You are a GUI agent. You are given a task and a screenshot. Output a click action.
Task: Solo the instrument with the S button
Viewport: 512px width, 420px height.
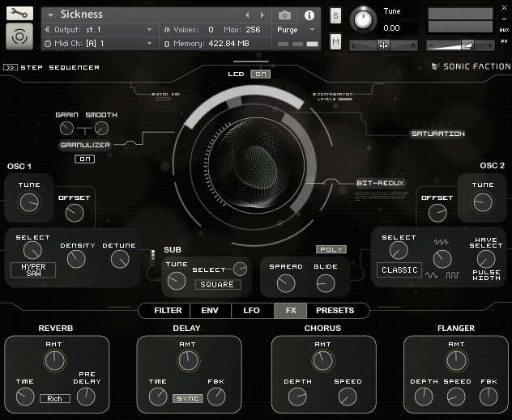pyautogui.click(x=335, y=16)
